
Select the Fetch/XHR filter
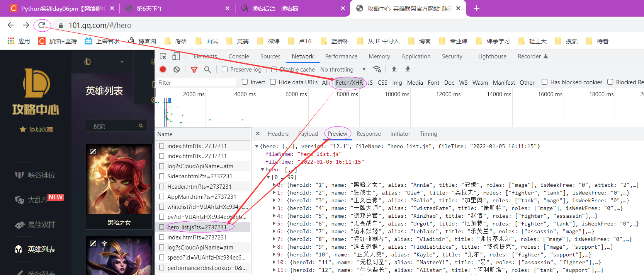click(349, 82)
